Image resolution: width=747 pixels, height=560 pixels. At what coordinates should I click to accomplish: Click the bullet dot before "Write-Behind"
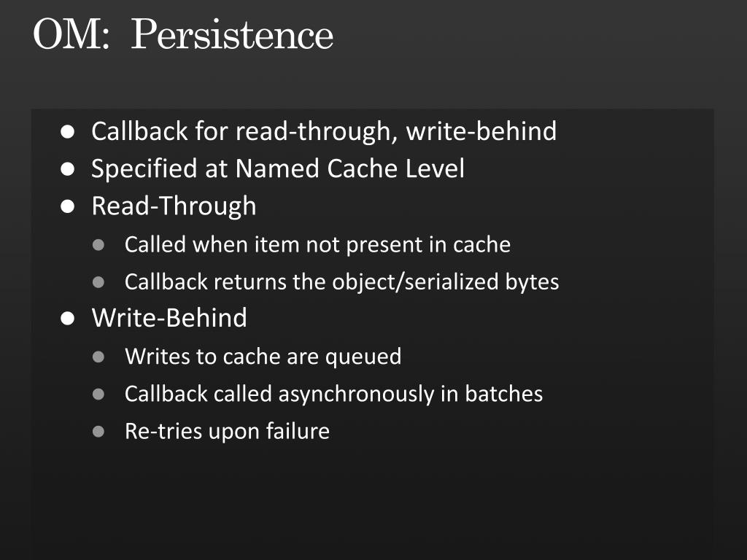(68, 318)
